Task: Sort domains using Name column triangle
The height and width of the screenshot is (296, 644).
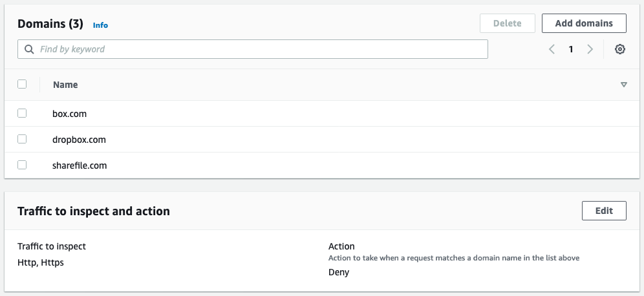Action: [623, 85]
